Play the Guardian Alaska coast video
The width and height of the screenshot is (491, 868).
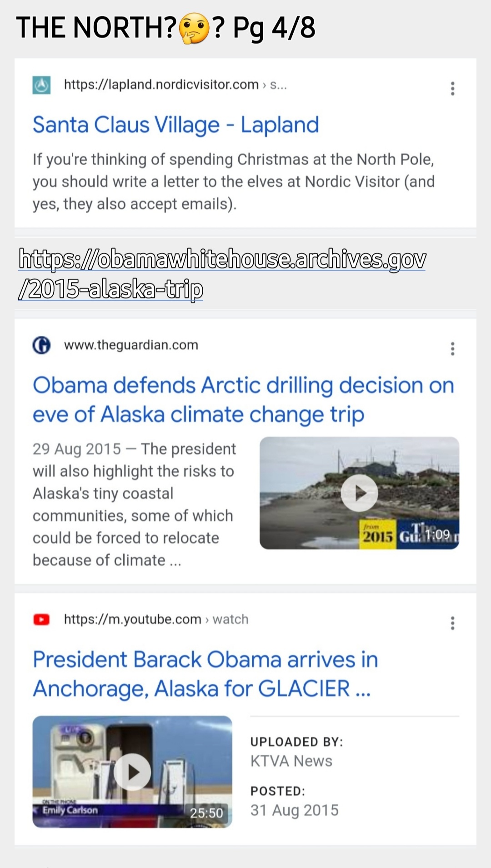pos(359,493)
